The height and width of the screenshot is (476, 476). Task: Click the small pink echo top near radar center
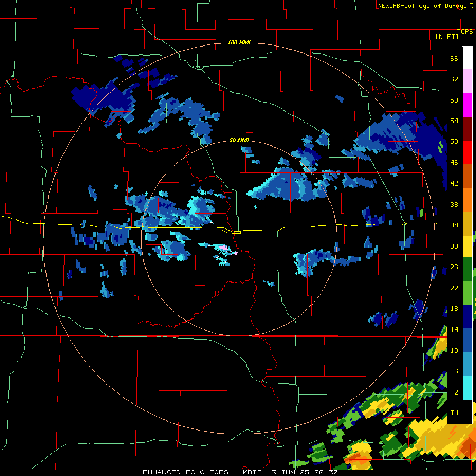point(224,249)
